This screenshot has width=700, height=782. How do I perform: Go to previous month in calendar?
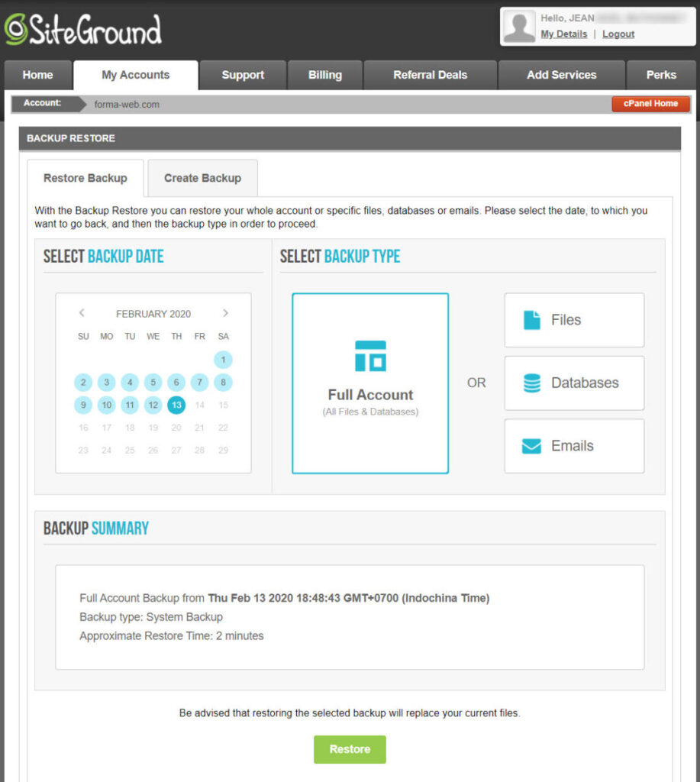click(x=82, y=313)
